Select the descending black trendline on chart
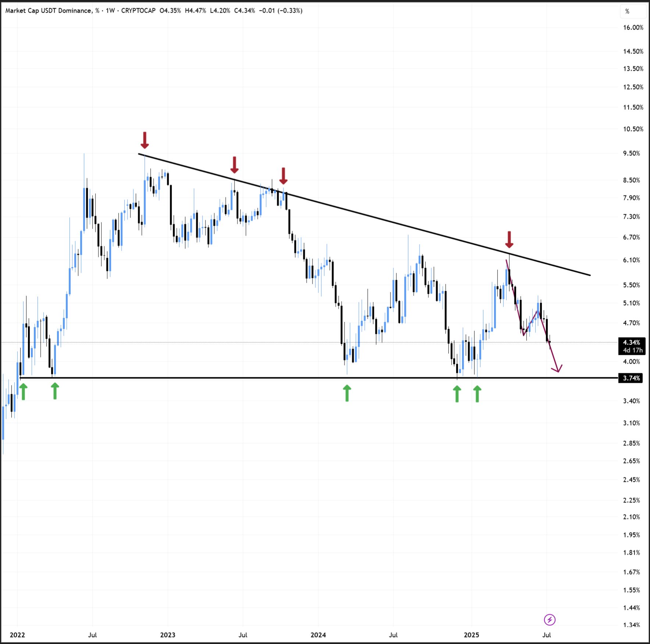The image size is (650, 644). click(x=364, y=214)
